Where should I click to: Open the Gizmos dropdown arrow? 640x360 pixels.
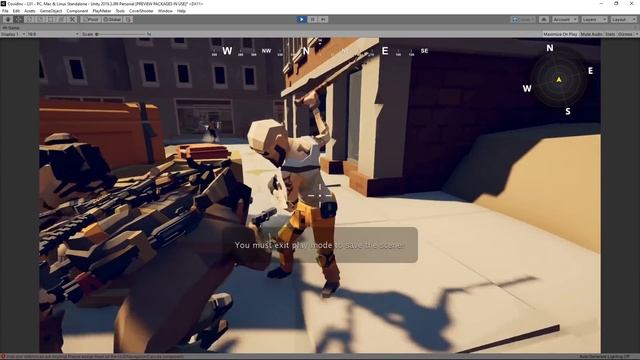point(636,34)
